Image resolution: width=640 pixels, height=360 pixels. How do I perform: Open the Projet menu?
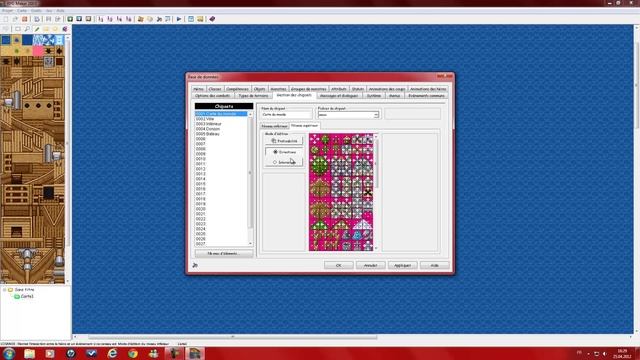coord(8,11)
